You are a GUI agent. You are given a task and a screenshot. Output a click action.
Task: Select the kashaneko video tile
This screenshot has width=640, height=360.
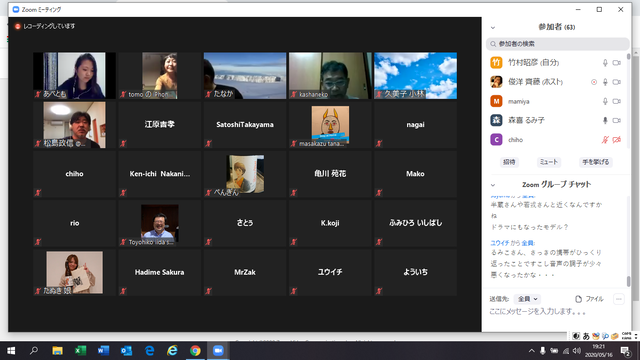330,76
